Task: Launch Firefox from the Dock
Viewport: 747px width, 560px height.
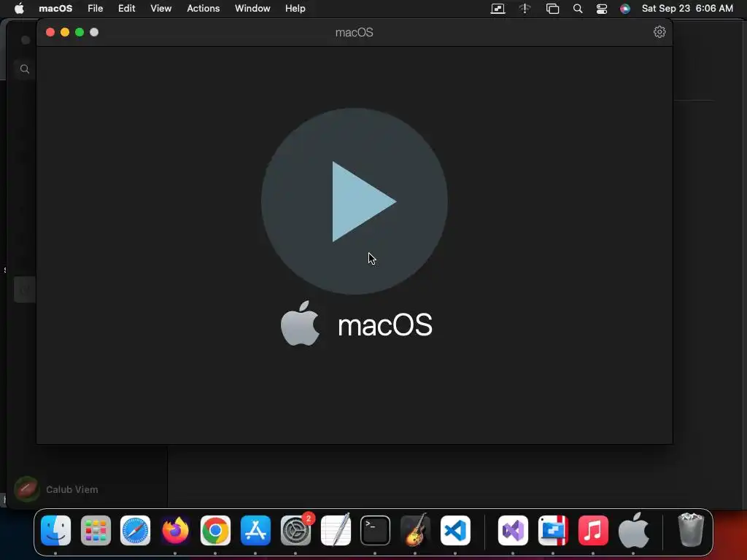Action: tap(175, 531)
